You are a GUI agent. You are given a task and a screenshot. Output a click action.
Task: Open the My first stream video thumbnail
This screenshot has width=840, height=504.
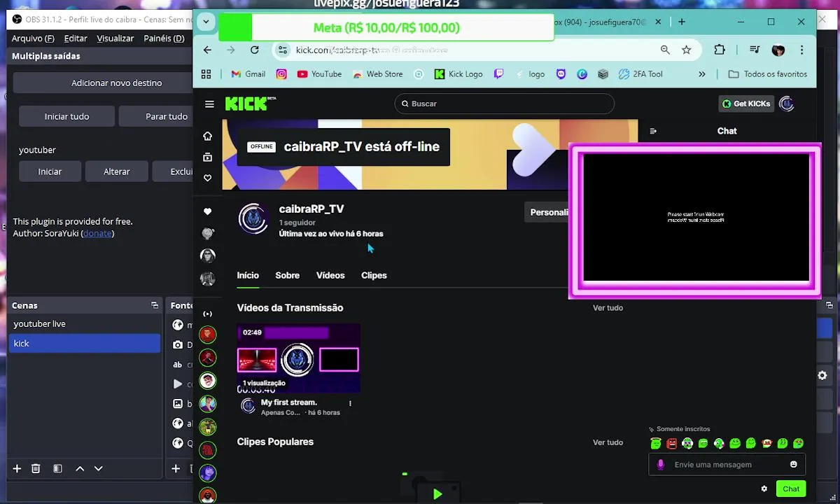pyautogui.click(x=299, y=358)
